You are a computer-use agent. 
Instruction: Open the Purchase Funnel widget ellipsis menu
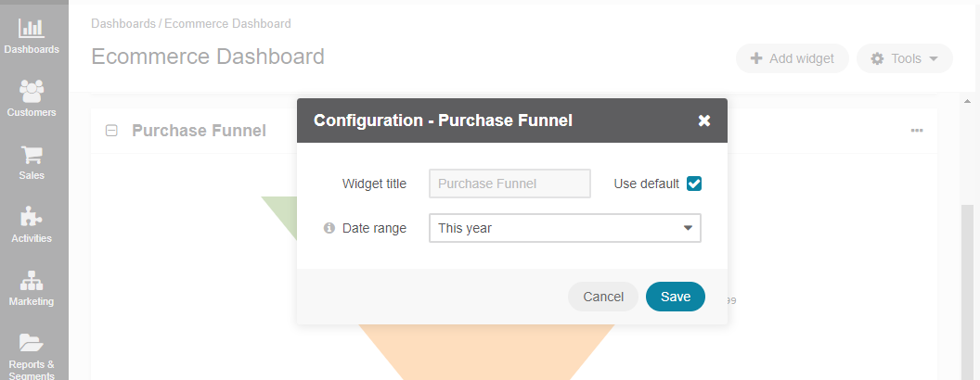tap(917, 131)
